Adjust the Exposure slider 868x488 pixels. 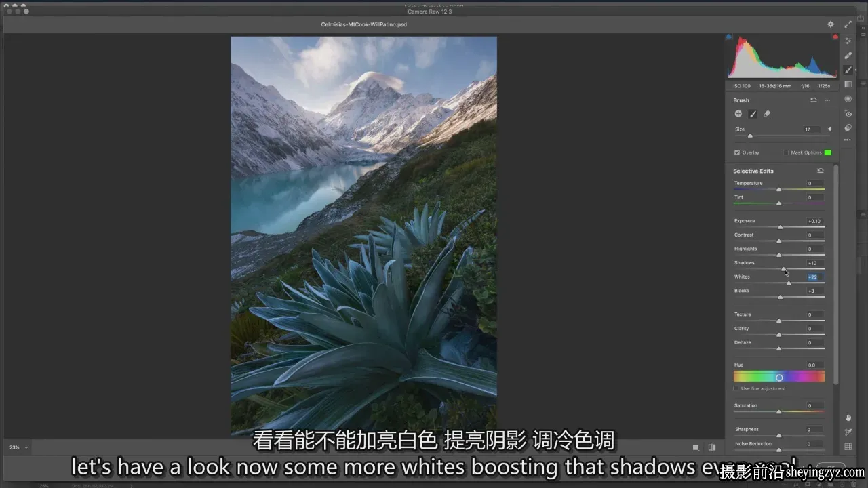pos(779,227)
